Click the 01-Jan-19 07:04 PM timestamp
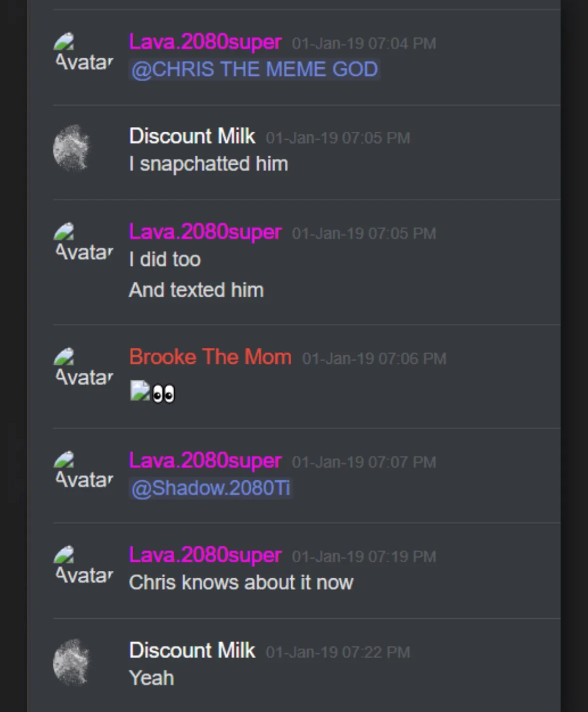This screenshot has width=588, height=712. point(364,43)
